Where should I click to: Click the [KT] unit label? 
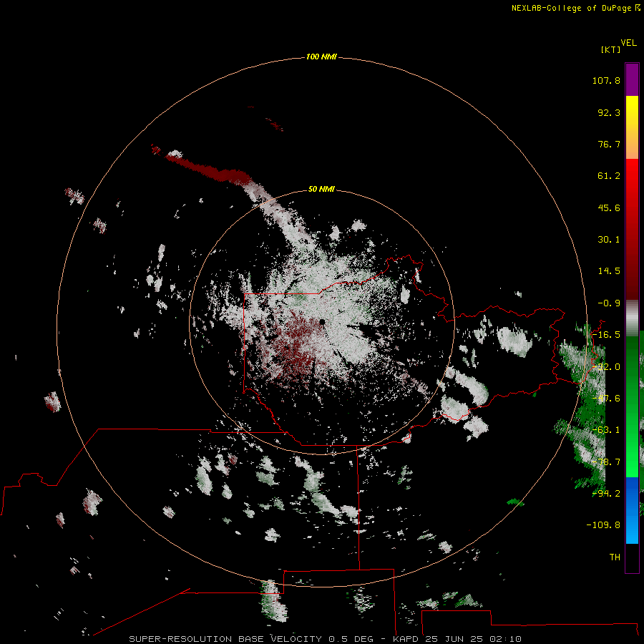(610, 49)
